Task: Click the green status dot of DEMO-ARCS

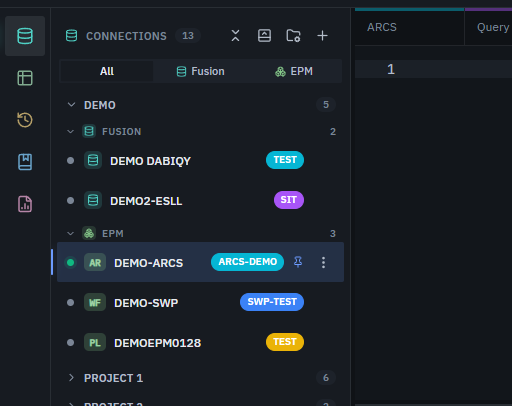Action: (70, 262)
